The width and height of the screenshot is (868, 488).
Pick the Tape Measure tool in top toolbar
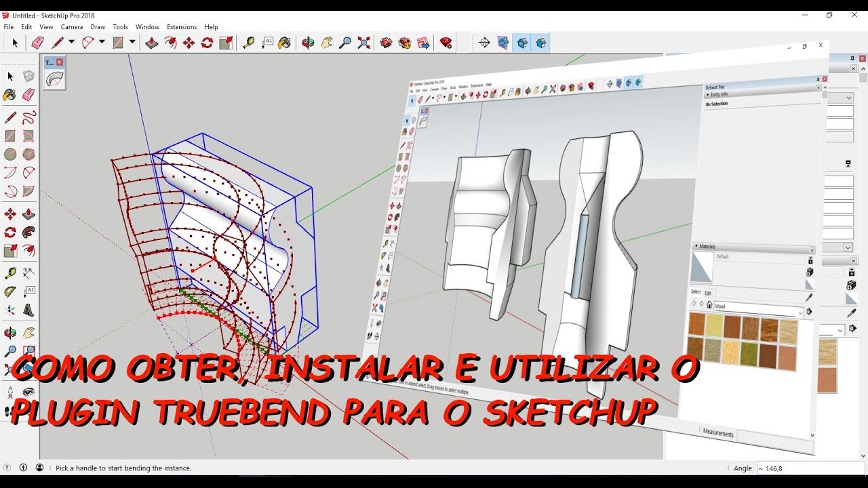[x=249, y=43]
